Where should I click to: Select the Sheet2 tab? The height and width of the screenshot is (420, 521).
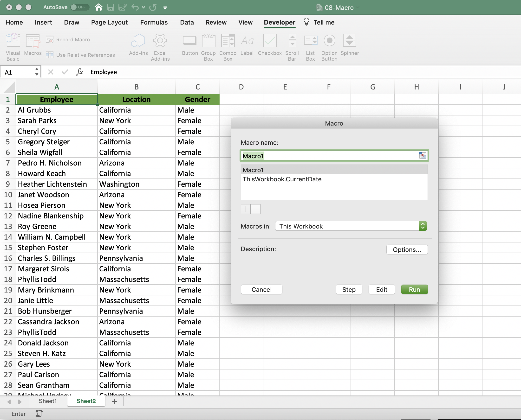[x=86, y=401]
